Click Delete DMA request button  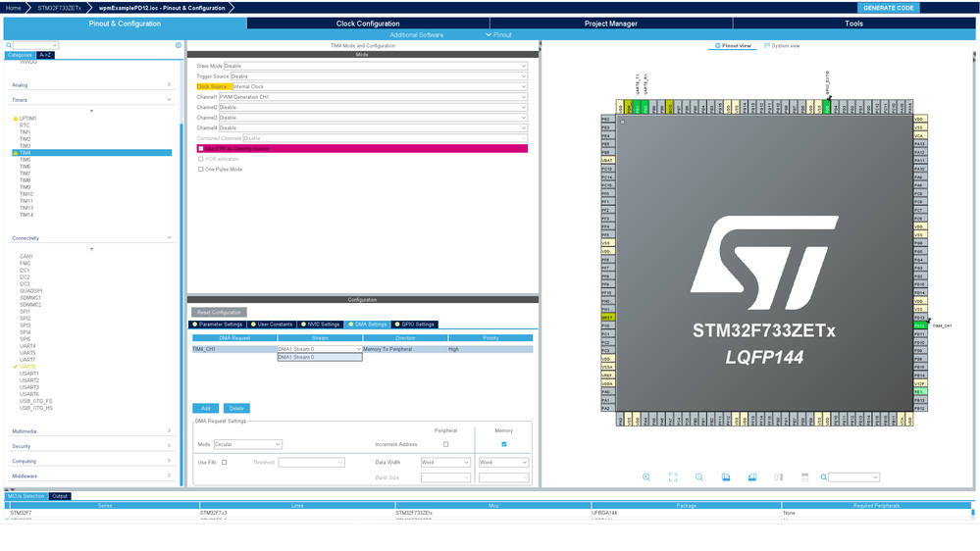[x=236, y=409]
